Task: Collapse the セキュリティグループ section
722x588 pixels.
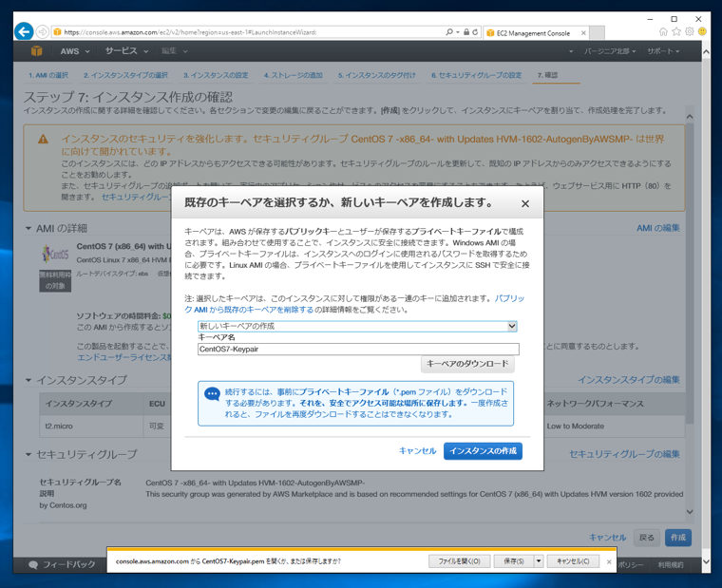Action: pyautogui.click(x=28, y=454)
